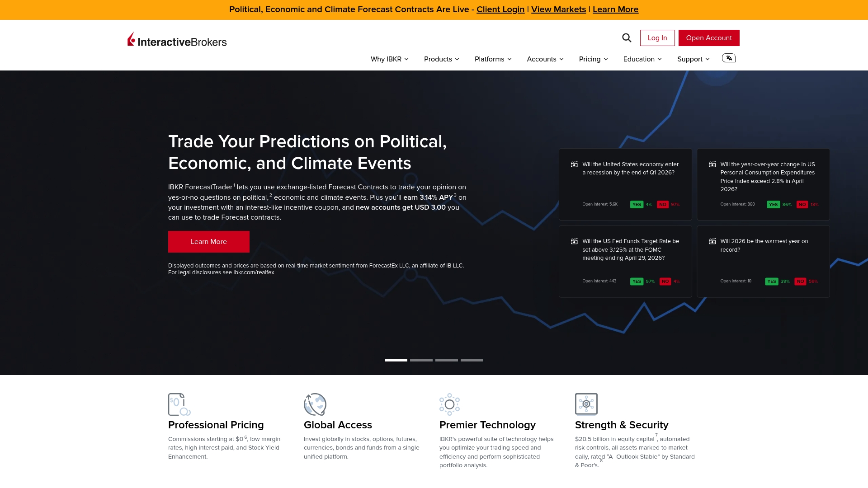868x488 pixels.
Task: Click the Interactive Brokers logo
Action: [177, 40]
